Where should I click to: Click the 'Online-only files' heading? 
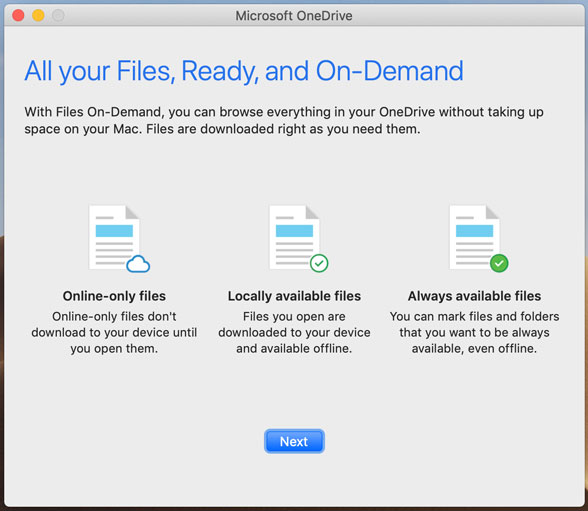114,296
